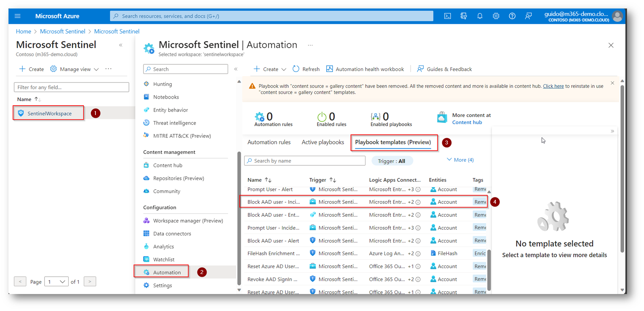Screen dimensions: 644x311
Task: Open the Azure portal hamburger menu
Action: pyautogui.click(x=17, y=16)
